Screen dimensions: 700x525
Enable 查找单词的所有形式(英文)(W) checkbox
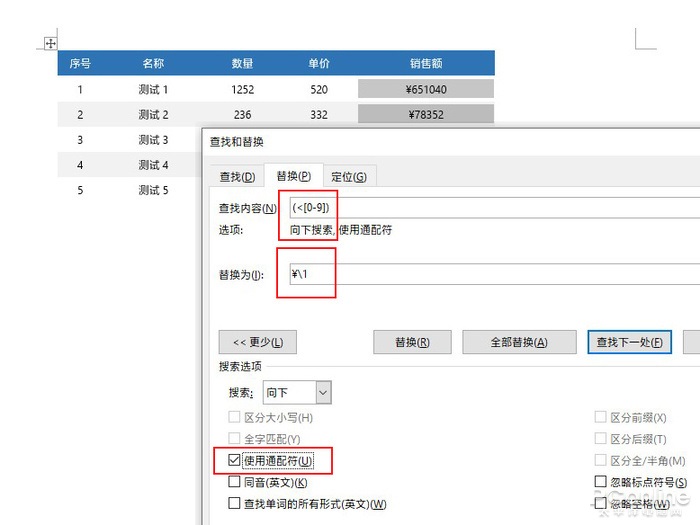[234, 503]
